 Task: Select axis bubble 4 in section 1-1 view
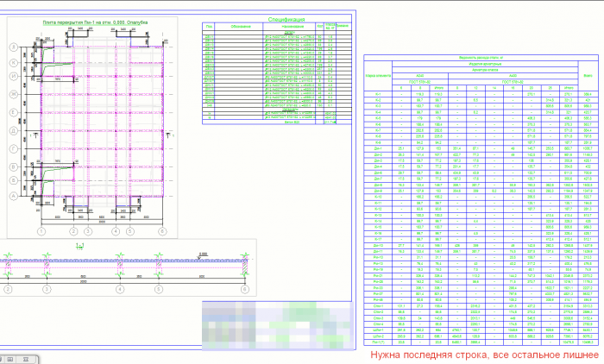pos(120,289)
